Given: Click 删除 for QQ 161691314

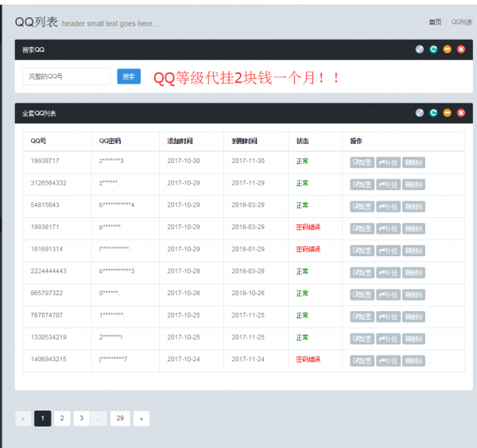Looking at the screenshot, I should pos(413,251).
